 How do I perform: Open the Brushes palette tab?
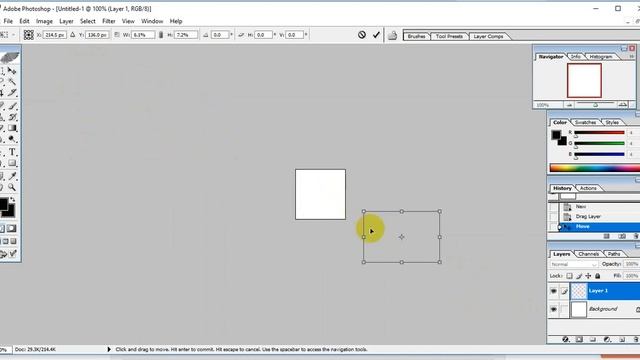(x=416, y=36)
